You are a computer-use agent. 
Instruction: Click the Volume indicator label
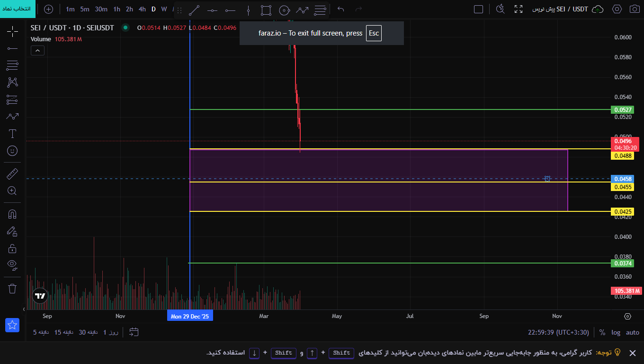(x=41, y=39)
